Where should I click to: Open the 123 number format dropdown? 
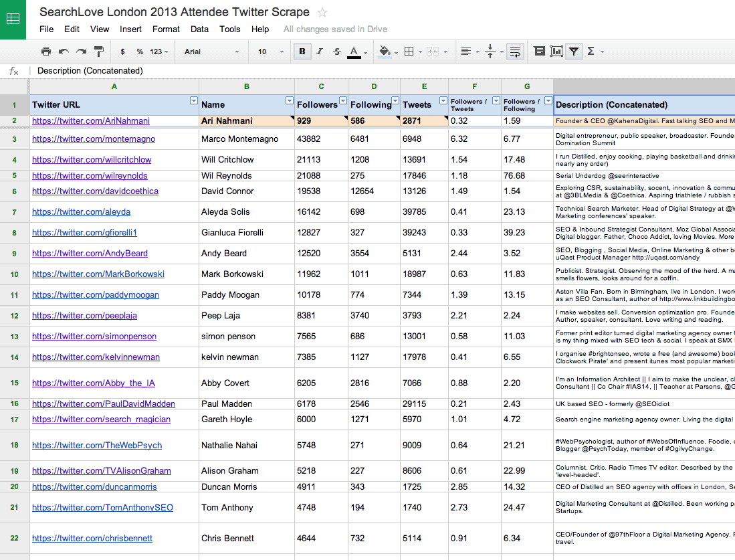pyautogui.click(x=159, y=52)
